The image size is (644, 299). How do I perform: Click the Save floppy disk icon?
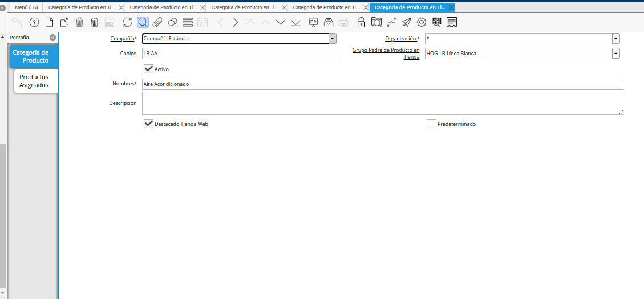[x=110, y=22]
